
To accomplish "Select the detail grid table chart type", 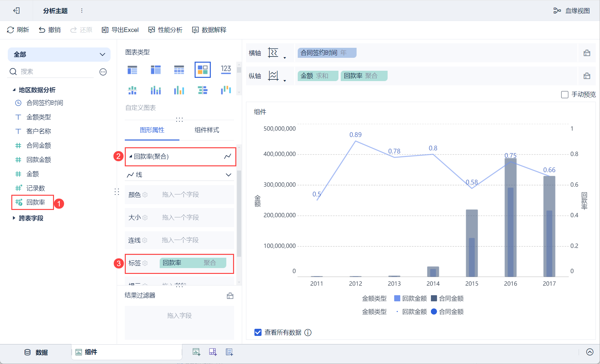I will tap(179, 70).
